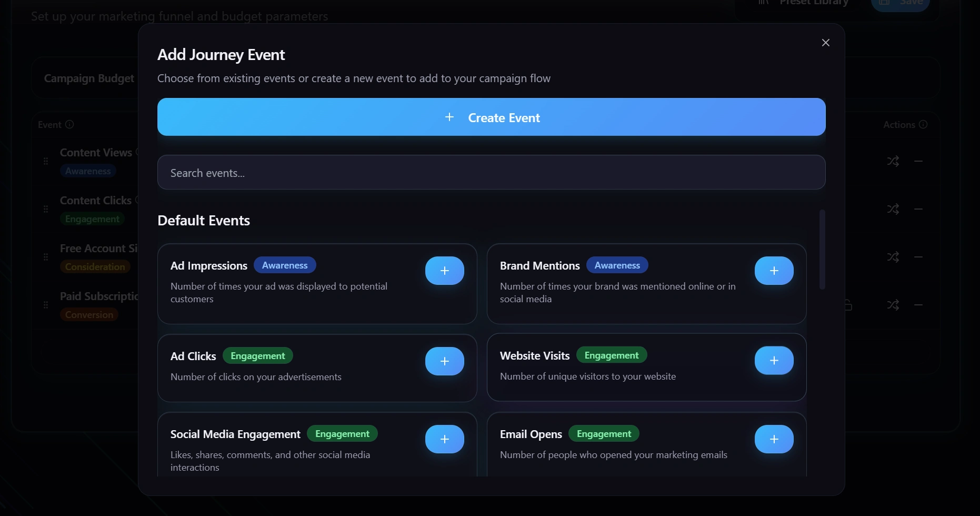Click the Brand Mentions event card title
Screen dimensions: 980x516
click(x=539, y=266)
